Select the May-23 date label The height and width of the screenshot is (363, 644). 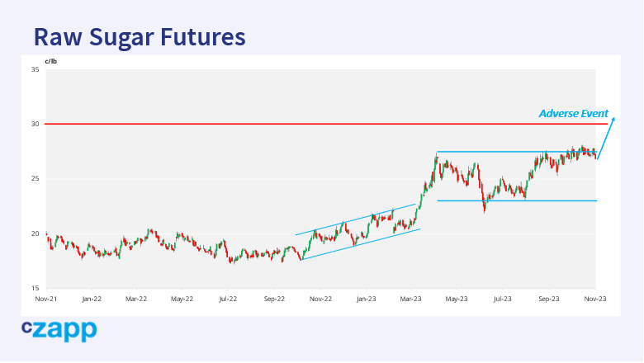(x=457, y=299)
